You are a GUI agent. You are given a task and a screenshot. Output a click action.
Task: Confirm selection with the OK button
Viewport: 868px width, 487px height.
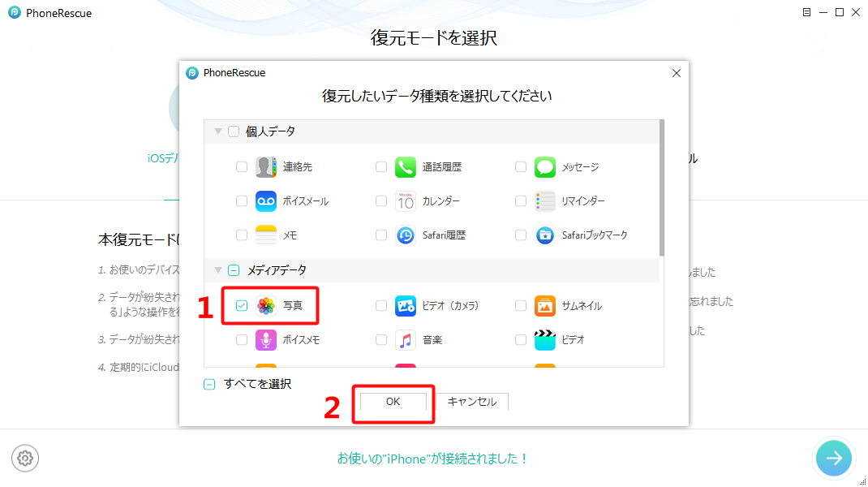(393, 402)
